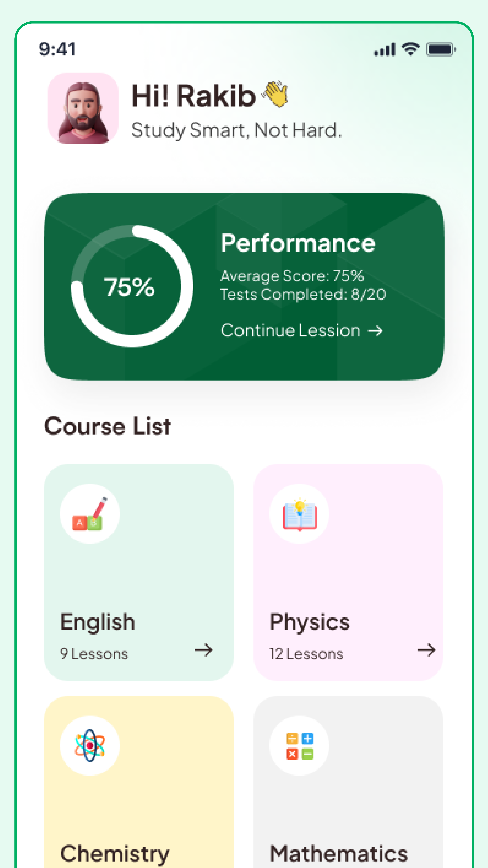This screenshot has width=488, height=868.
Task: Tap the cellular signal bars icon
Action: click(385, 49)
